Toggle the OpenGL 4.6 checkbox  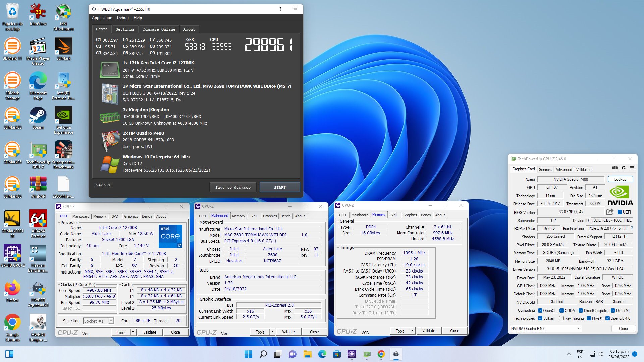coord(607,318)
